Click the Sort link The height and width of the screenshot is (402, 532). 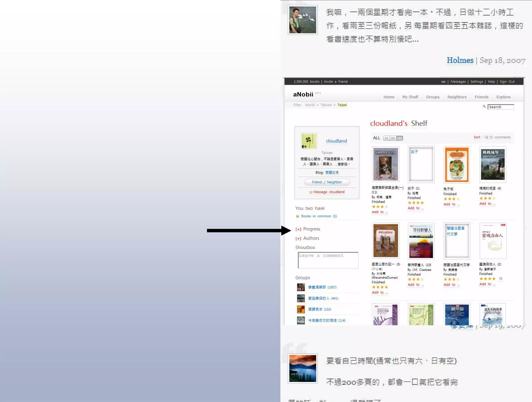pyautogui.click(x=477, y=137)
